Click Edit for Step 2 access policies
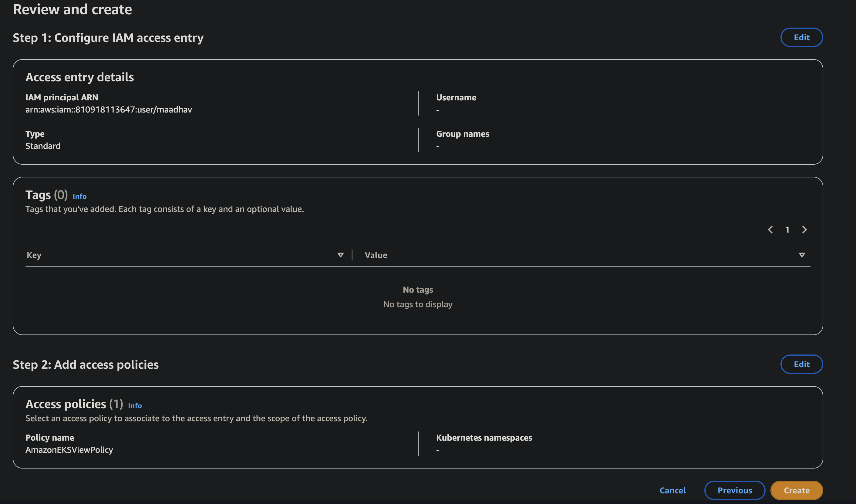The image size is (856, 504). 802,364
